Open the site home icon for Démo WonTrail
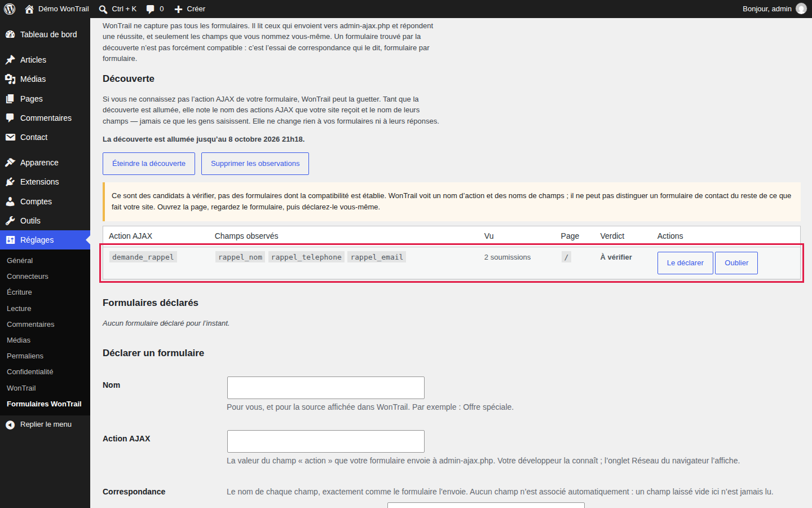 29,9
